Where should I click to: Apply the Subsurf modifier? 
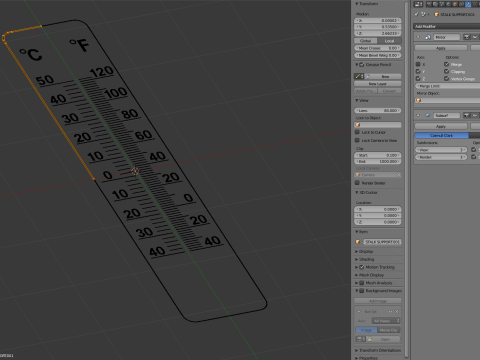441,126
